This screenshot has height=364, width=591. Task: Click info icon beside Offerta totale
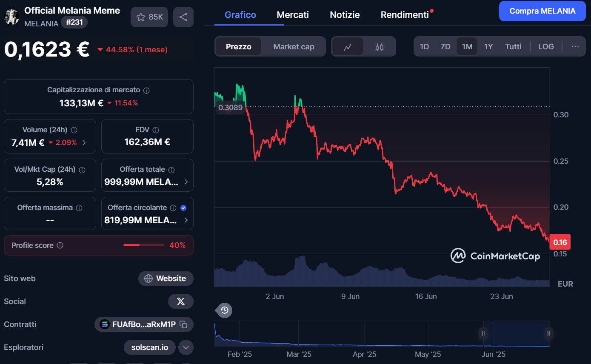click(171, 170)
